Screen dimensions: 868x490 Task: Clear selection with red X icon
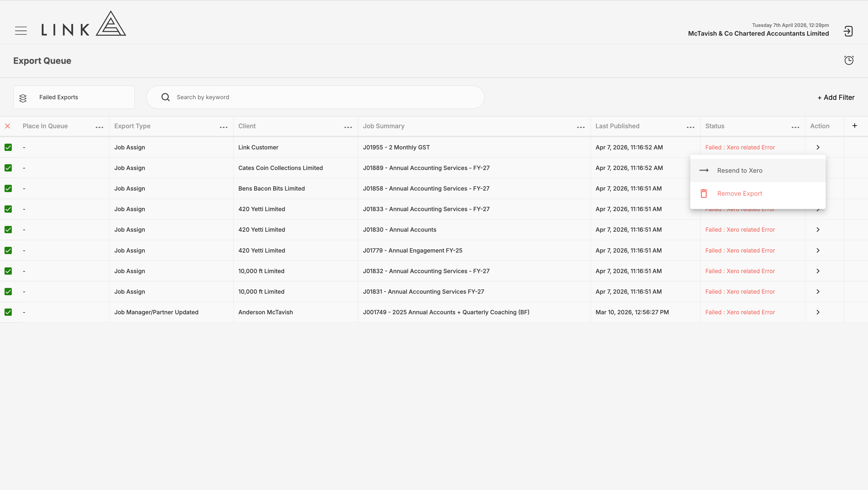click(8, 126)
